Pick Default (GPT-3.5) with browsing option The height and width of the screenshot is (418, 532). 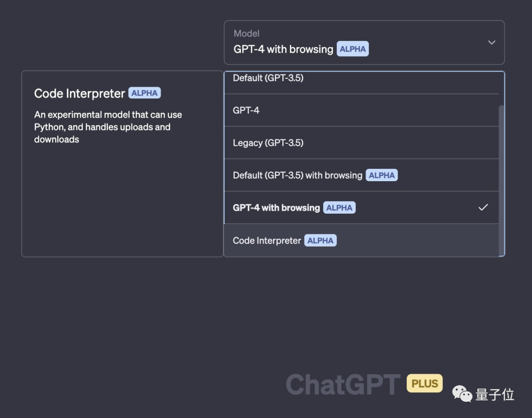click(298, 175)
